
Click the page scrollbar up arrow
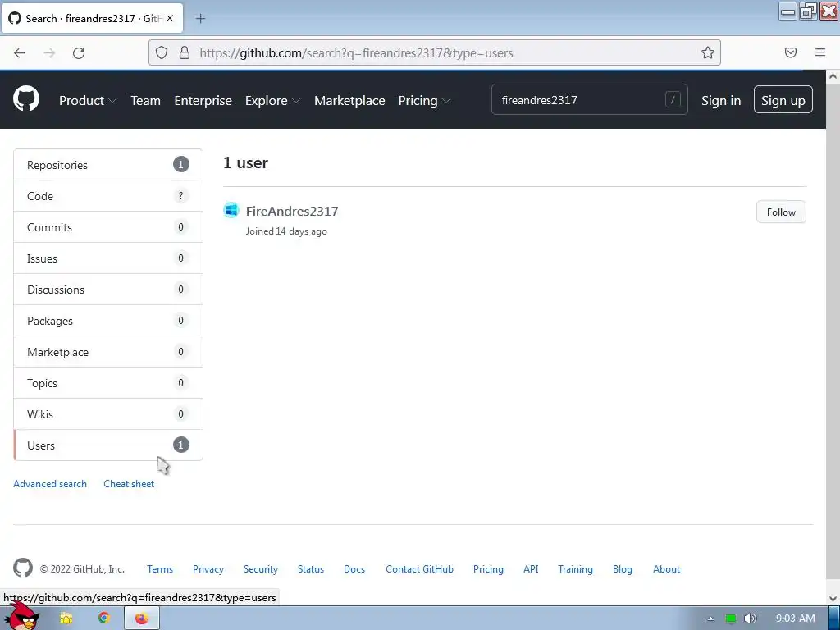click(x=833, y=76)
